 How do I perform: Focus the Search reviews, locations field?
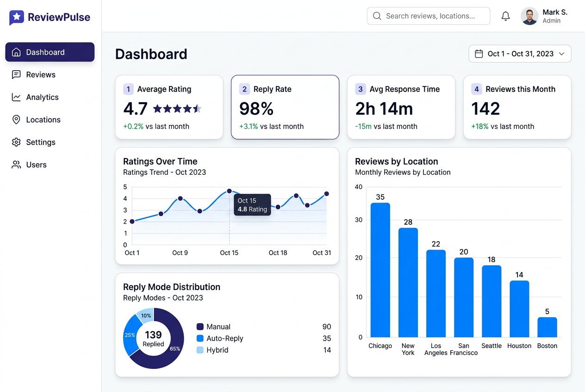pyautogui.click(x=429, y=16)
